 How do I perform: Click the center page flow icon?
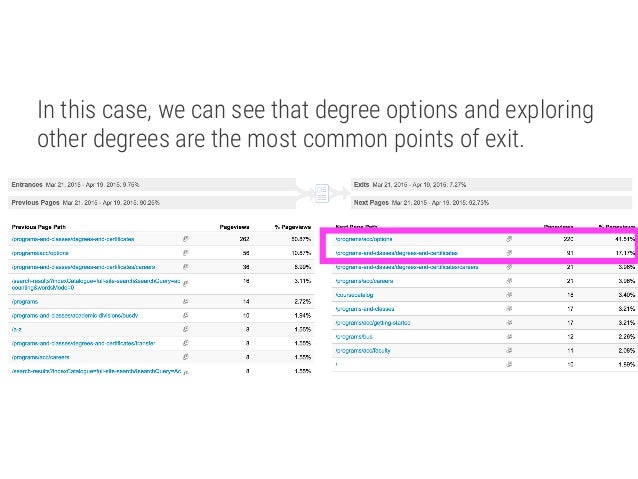pyautogui.click(x=322, y=193)
